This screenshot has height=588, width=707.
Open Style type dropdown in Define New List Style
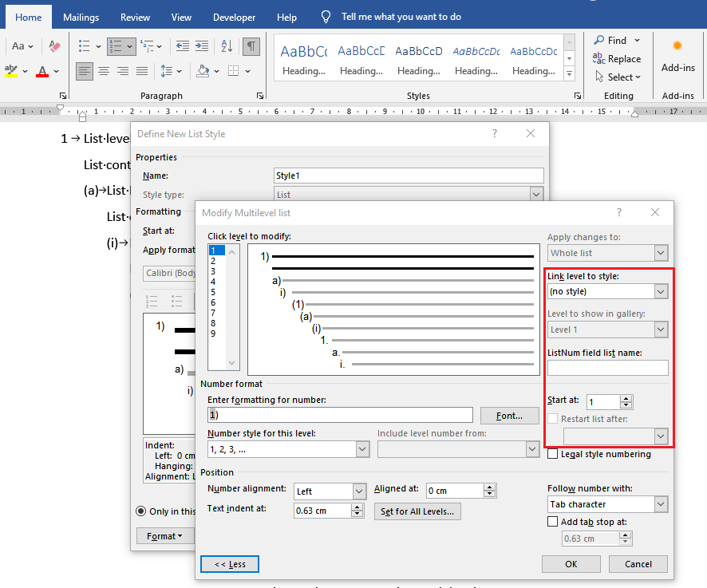point(536,195)
